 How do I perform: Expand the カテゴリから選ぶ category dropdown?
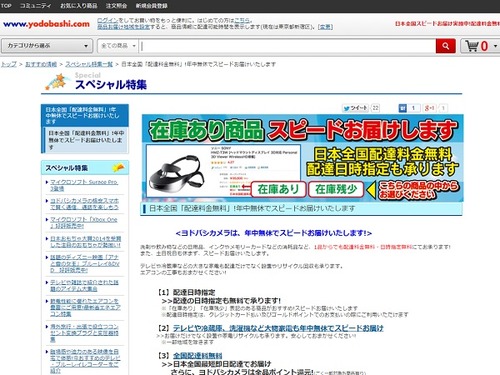47,46
